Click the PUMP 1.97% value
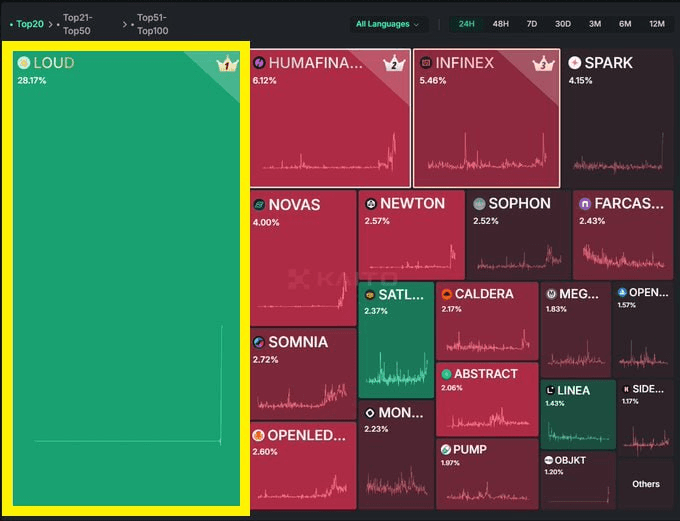This screenshot has height=521, width=680. (x=450, y=463)
